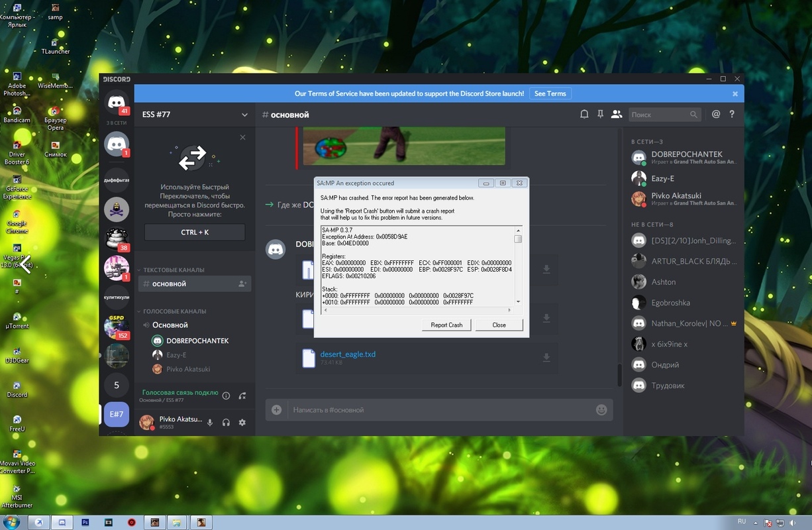Select the #основной text channel
Screen dimensions: 812x530
tap(170, 284)
